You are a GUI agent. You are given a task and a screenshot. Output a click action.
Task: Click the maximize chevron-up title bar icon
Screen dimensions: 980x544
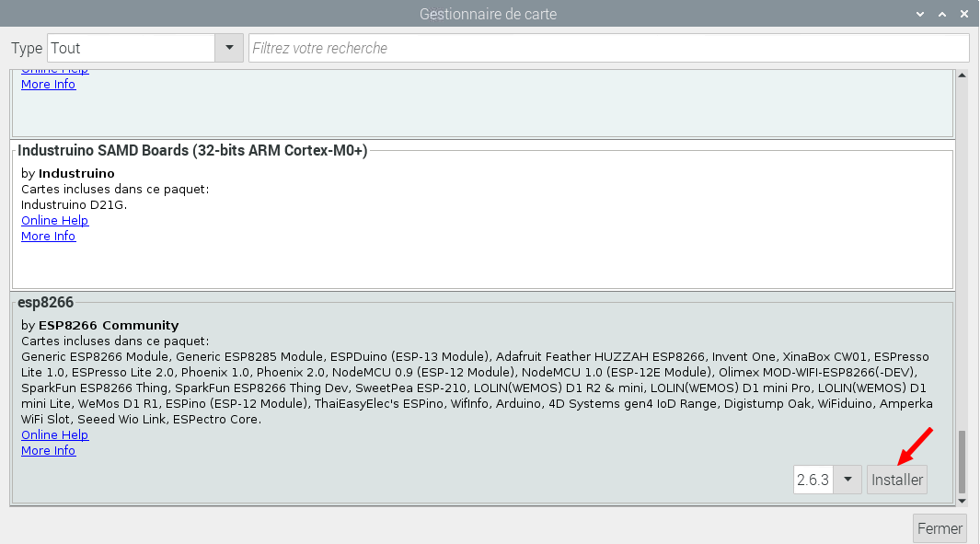pos(942,14)
